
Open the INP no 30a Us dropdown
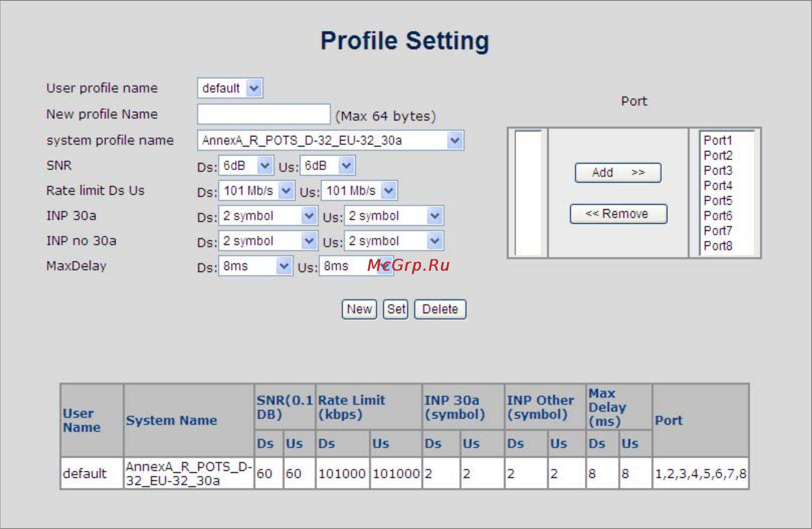coord(394,241)
